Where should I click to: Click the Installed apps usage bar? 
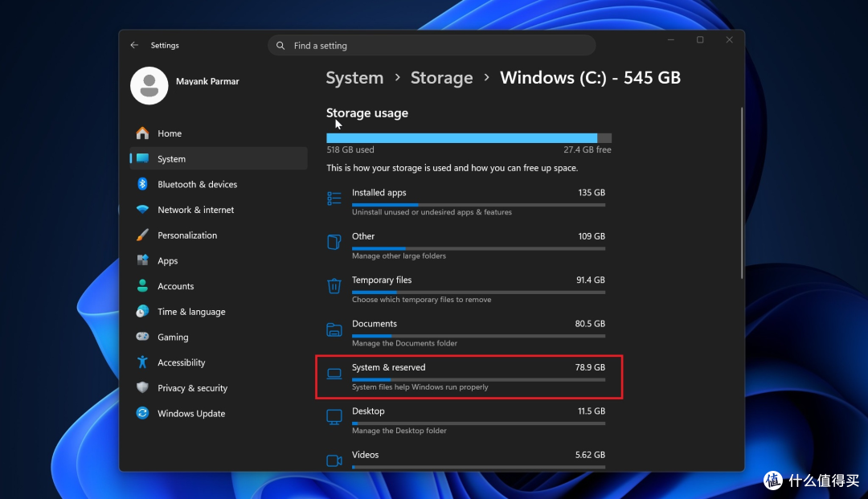pyautogui.click(x=478, y=205)
